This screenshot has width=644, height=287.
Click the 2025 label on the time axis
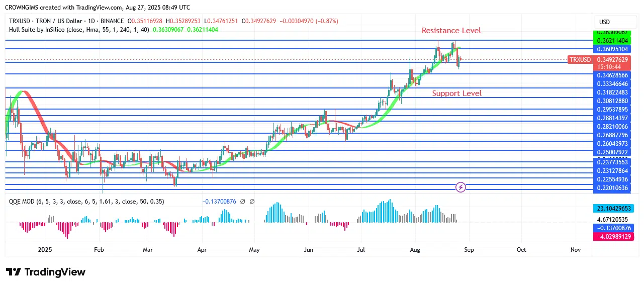click(44, 249)
